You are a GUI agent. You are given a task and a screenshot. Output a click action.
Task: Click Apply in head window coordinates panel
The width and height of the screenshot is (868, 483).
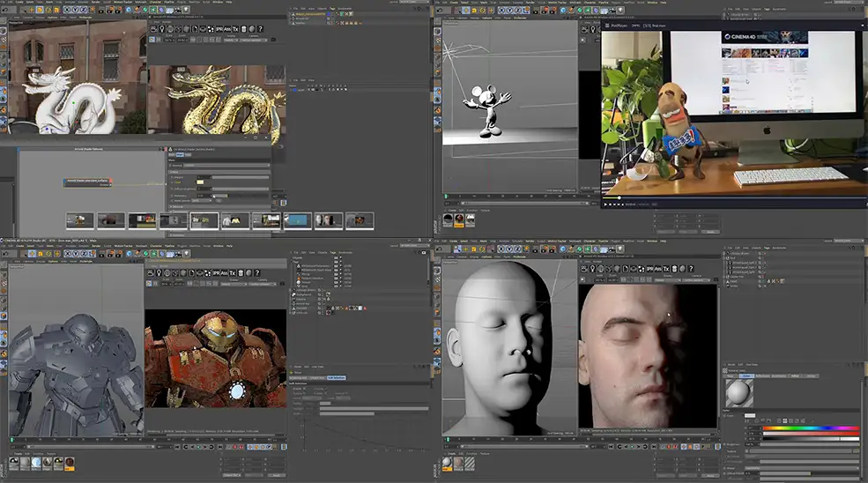pos(710,475)
